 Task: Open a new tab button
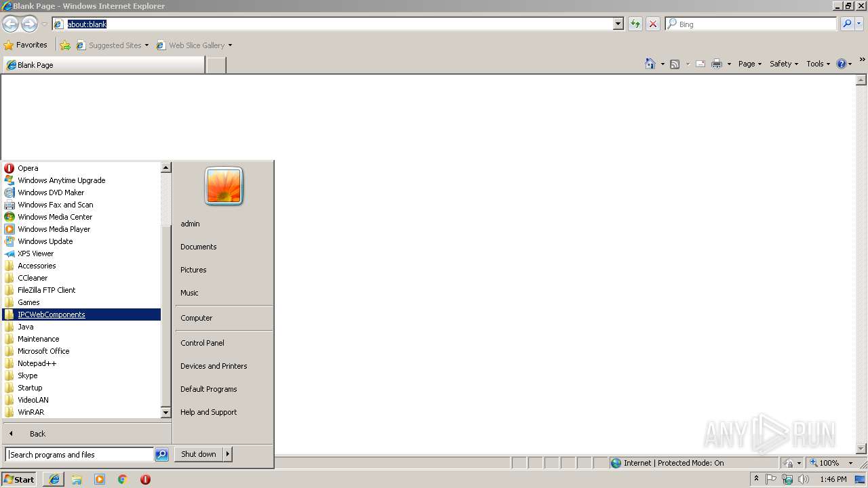pyautogui.click(x=216, y=65)
